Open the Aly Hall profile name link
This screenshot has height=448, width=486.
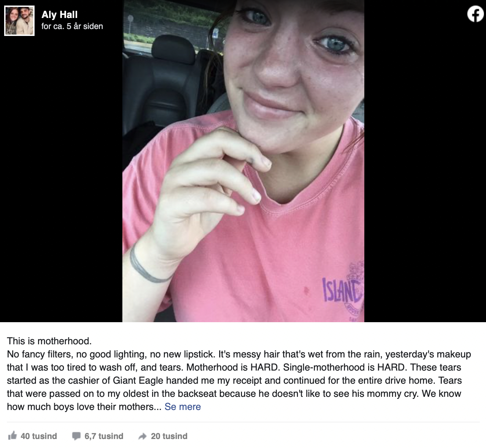59,15
